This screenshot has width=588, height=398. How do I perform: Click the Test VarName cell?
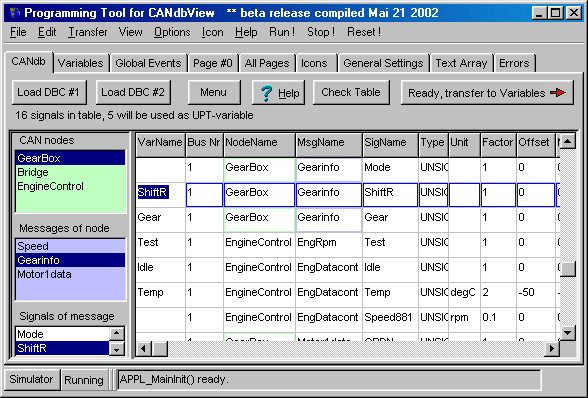pos(160,245)
